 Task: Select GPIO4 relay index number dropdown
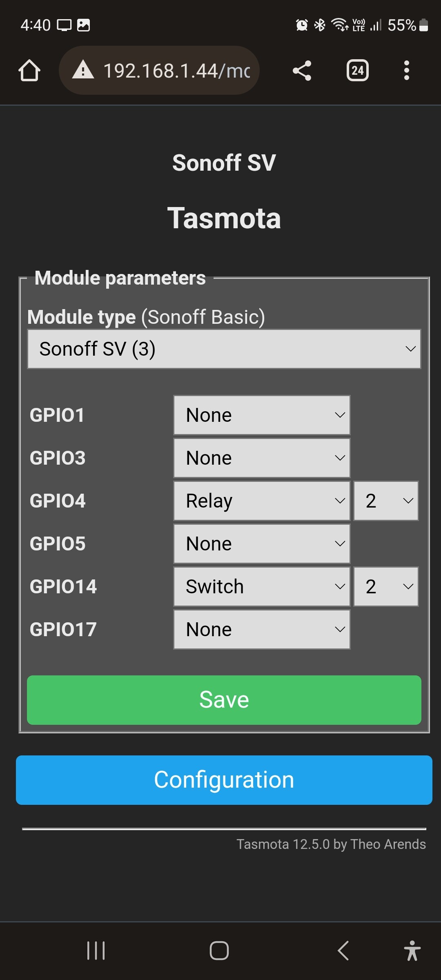click(x=386, y=501)
